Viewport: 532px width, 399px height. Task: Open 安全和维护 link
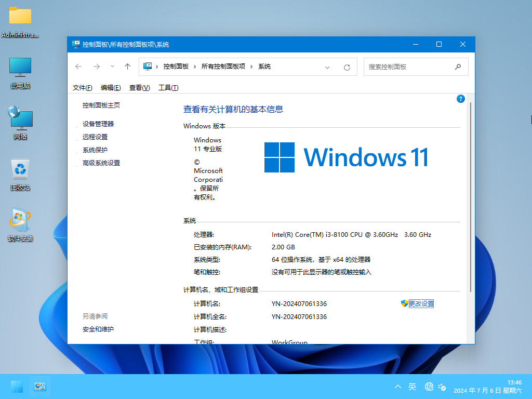click(98, 329)
